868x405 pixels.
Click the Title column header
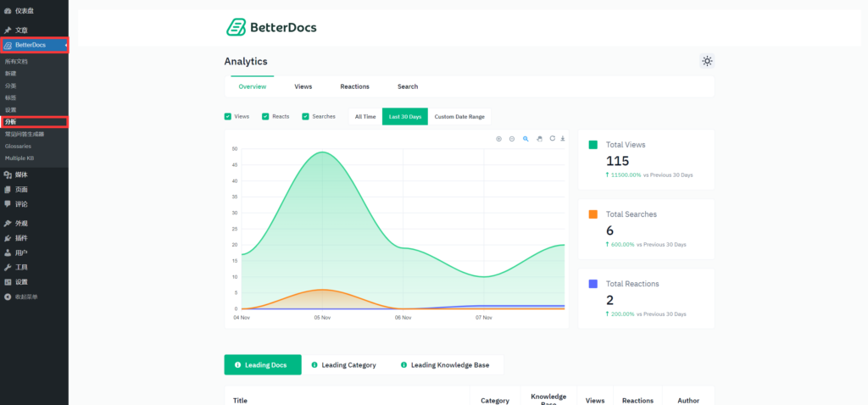pos(240,401)
